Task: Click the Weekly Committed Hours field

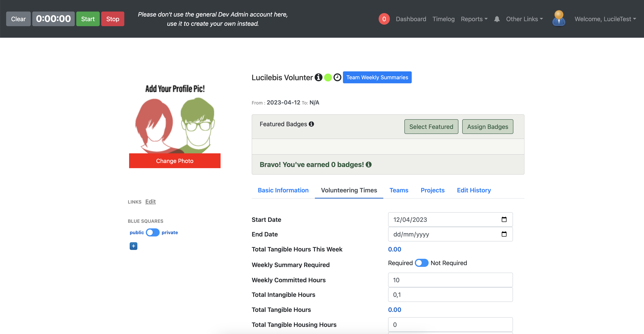Action: click(450, 280)
